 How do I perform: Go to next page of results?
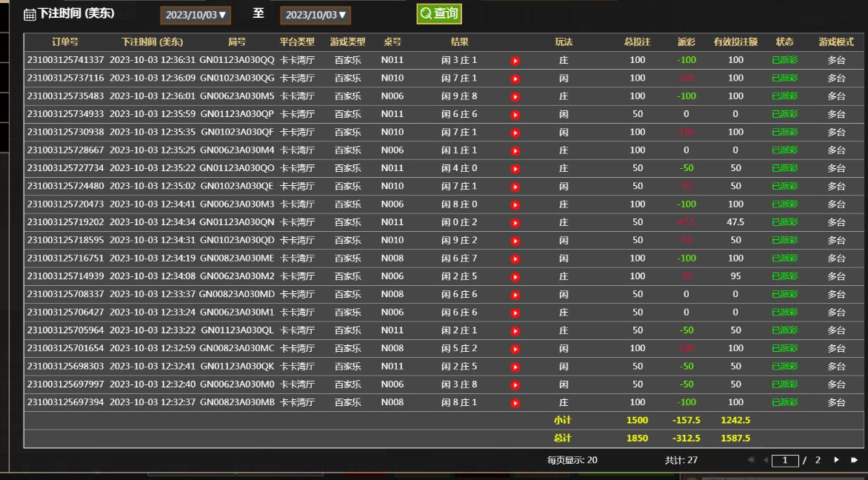point(837,460)
